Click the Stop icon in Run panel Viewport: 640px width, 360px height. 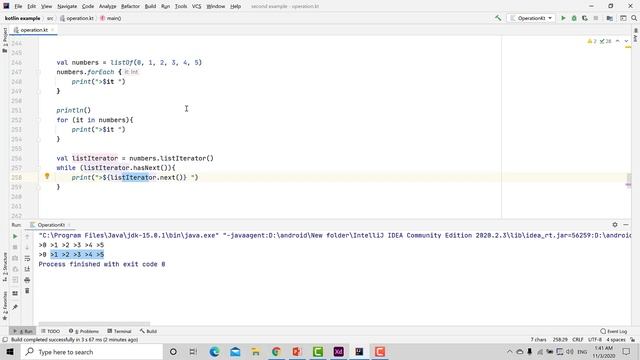(x=15, y=247)
